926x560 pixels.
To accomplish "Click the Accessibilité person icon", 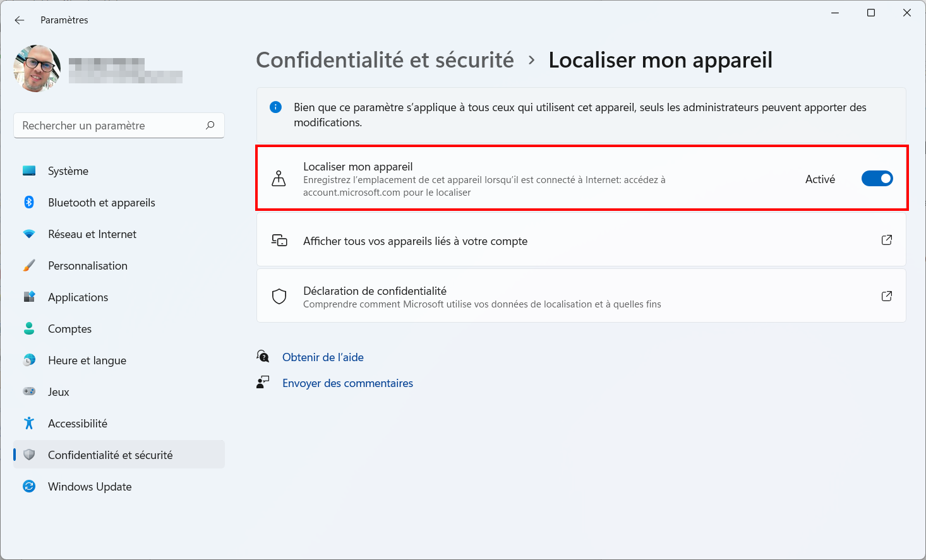I will (29, 423).
